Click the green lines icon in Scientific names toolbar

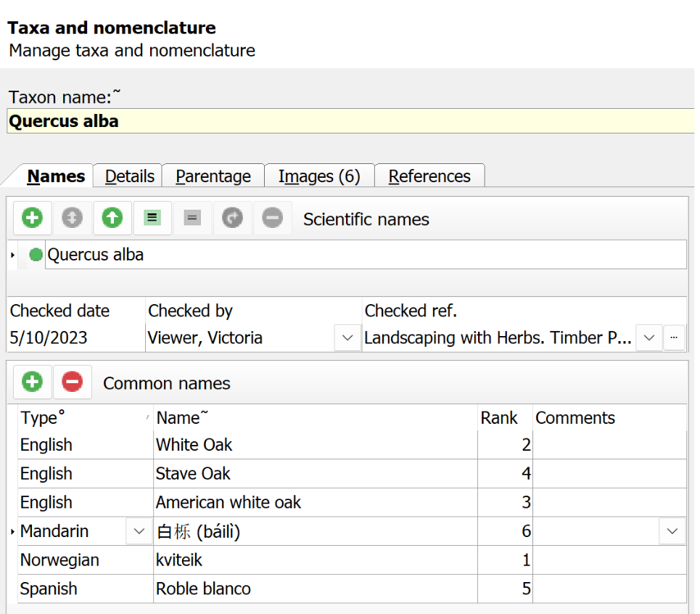pyautogui.click(x=152, y=218)
